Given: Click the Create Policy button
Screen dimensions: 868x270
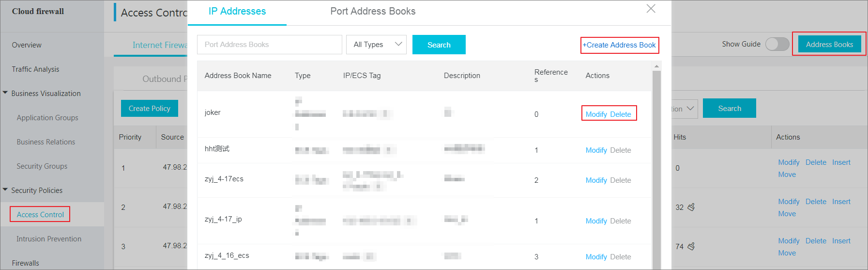Looking at the screenshot, I should 149,109.
